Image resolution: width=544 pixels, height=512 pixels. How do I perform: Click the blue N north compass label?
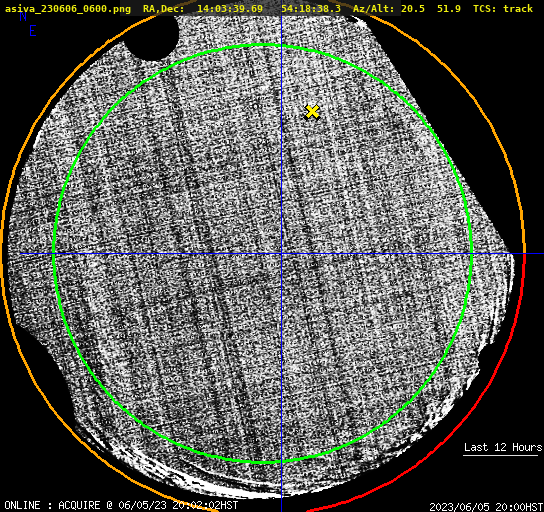click(23, 16)
